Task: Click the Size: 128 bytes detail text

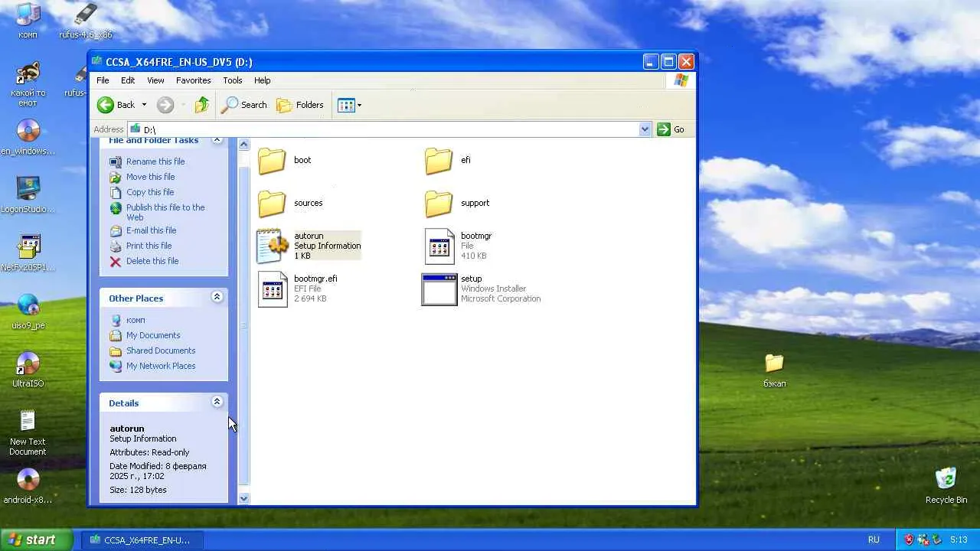Action: tap(138, 490)
